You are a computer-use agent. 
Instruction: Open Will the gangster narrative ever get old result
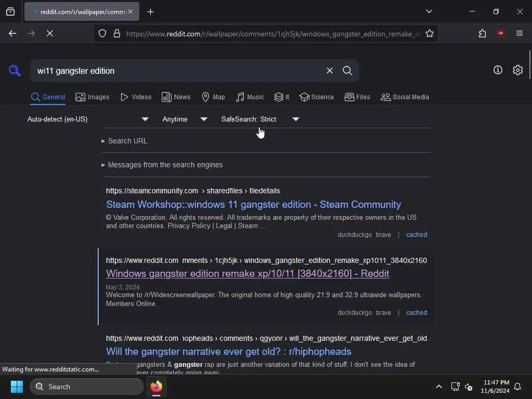coord(229,352)
